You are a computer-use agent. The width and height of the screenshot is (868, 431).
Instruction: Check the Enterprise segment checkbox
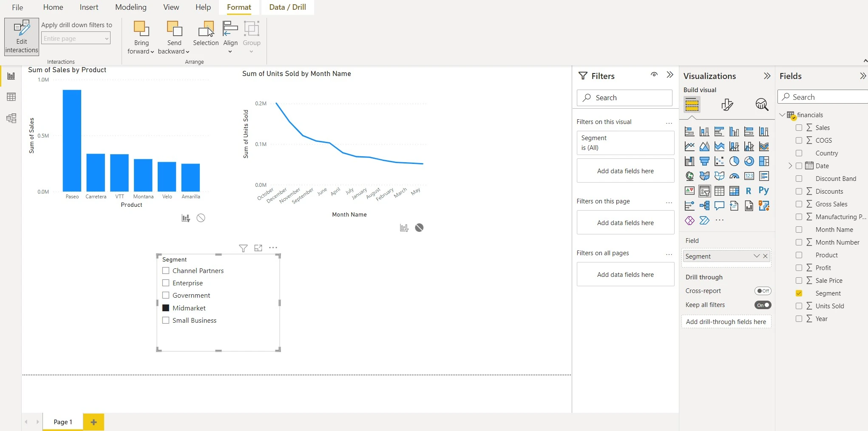tap(166, 283)
